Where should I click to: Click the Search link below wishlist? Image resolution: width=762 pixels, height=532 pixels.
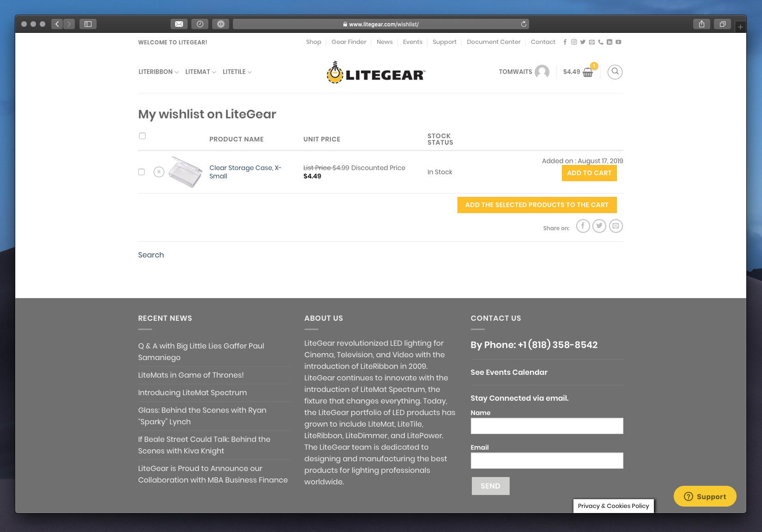click(151, 255)
